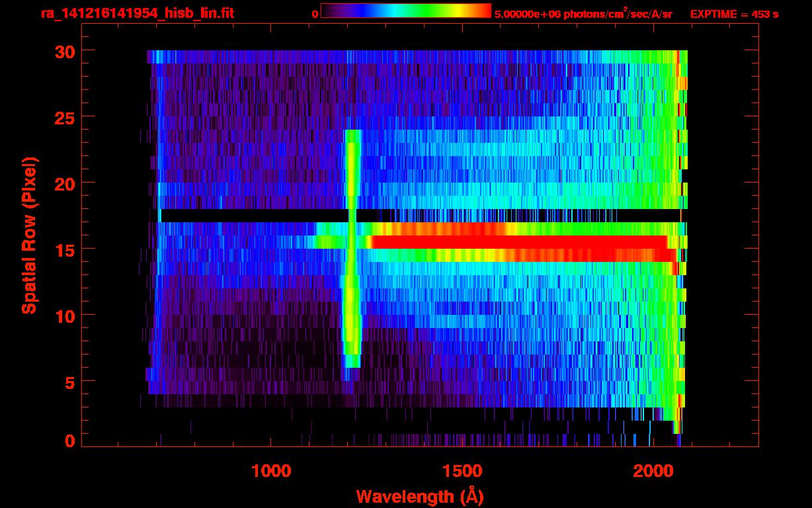This screenshot has height=508, width=812.
Task: Click the 5.00000e+06 photons colorbar maximum label
Action: tap(583, 13)
